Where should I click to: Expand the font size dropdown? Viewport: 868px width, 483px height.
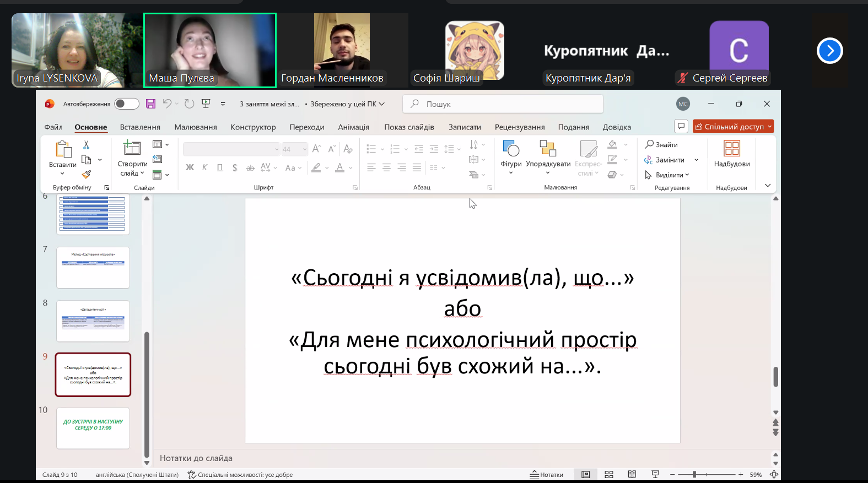[305, 149]
